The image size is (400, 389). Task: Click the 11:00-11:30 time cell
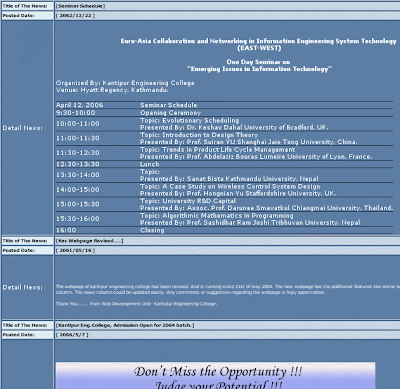pyautogui.click(x=78, y=138)
